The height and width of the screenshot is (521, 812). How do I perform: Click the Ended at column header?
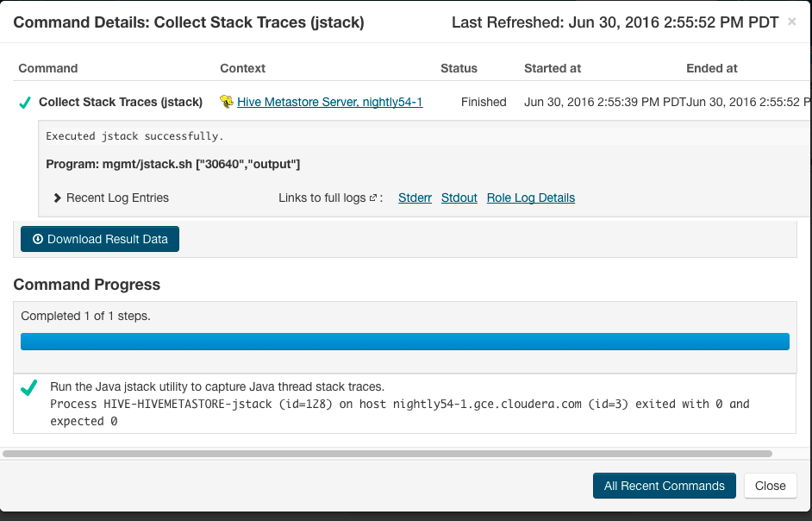point(712,68)
